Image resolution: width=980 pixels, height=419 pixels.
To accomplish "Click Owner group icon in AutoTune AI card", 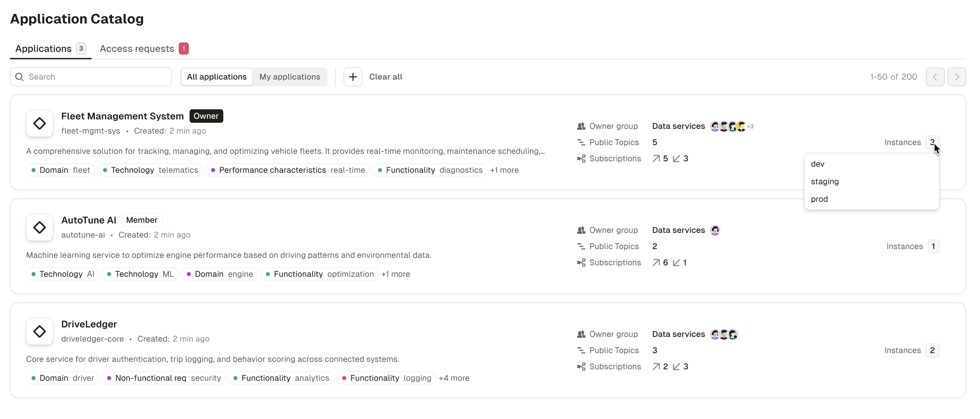I will click(x=581, y=230).
